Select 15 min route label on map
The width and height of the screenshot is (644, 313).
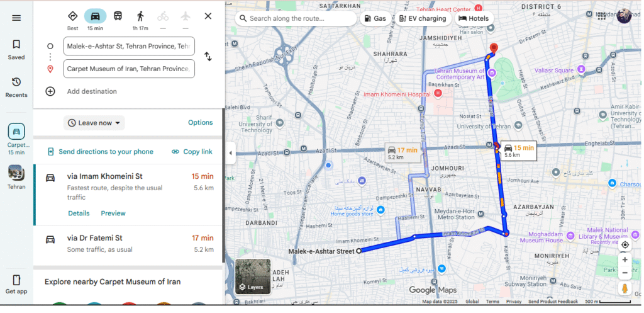pyautogui.click(x=519, y=151)
